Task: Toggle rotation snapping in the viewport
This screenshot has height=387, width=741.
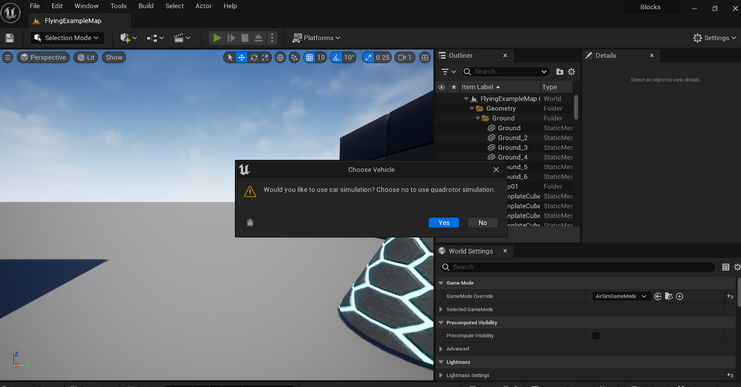Action: click(x=336, y=57)
